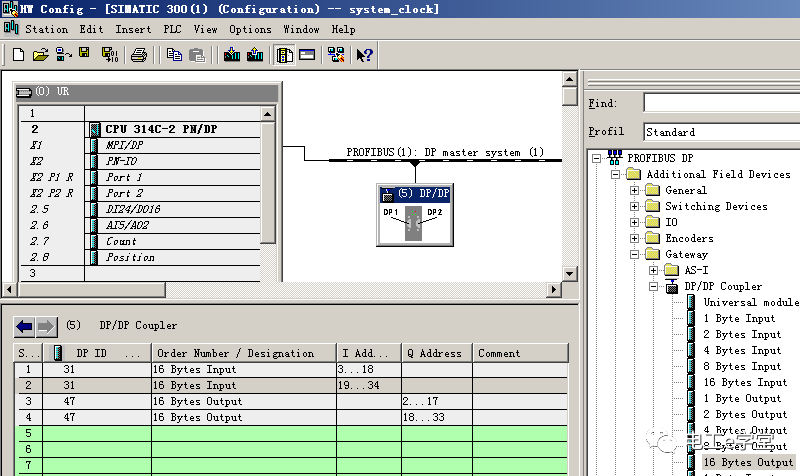Viewport: 800px width, 476px height.
Task: Click rack table scroll up arrow
Action: (268, 114)
